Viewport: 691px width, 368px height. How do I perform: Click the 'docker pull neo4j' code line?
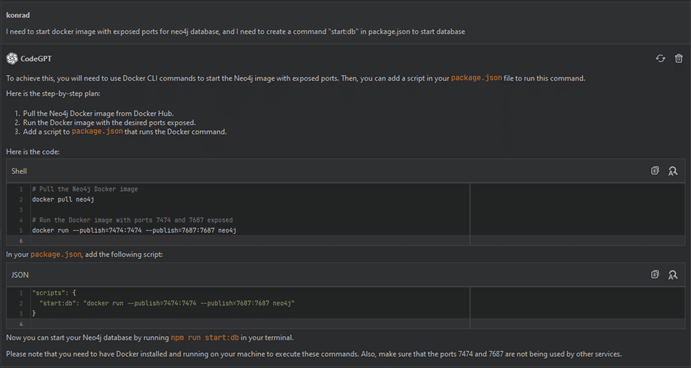point(63,199)
